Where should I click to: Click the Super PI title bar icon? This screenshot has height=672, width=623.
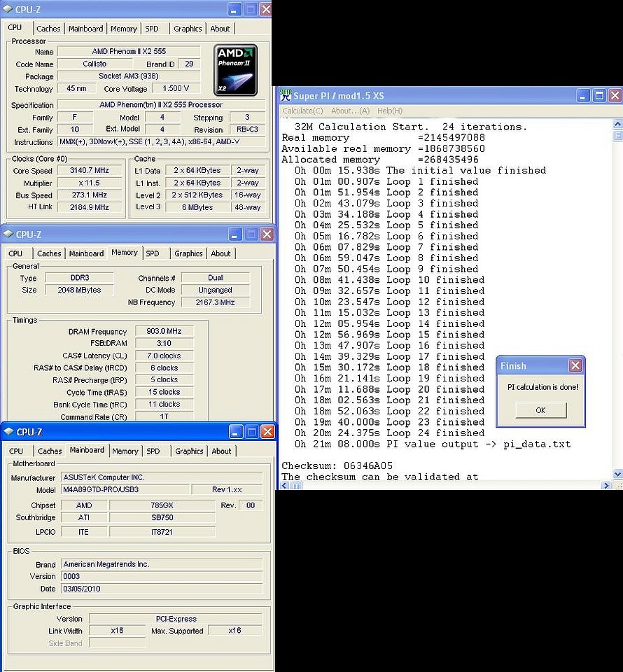pyautogui.click(x=286, y=95)
